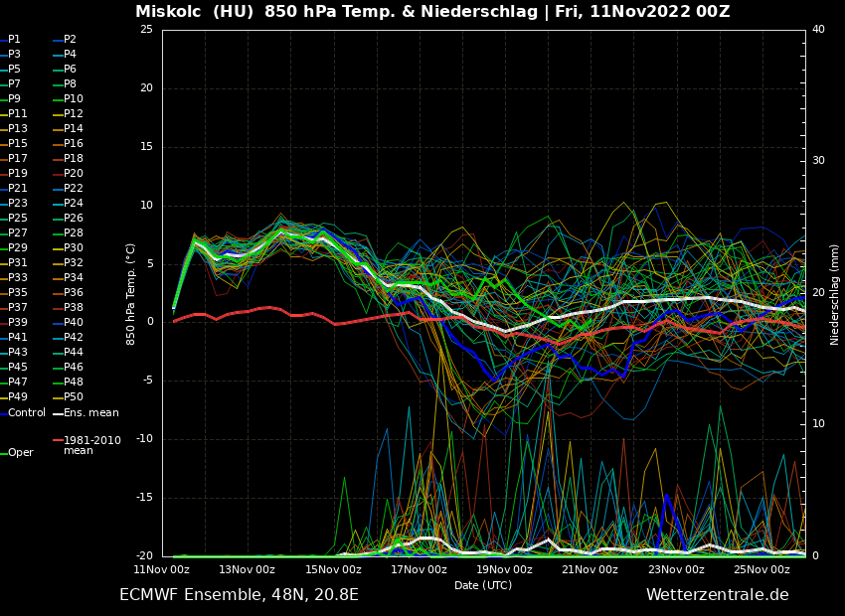Click the P25 legend entry
845x616 pixels.
coord(18,219)
